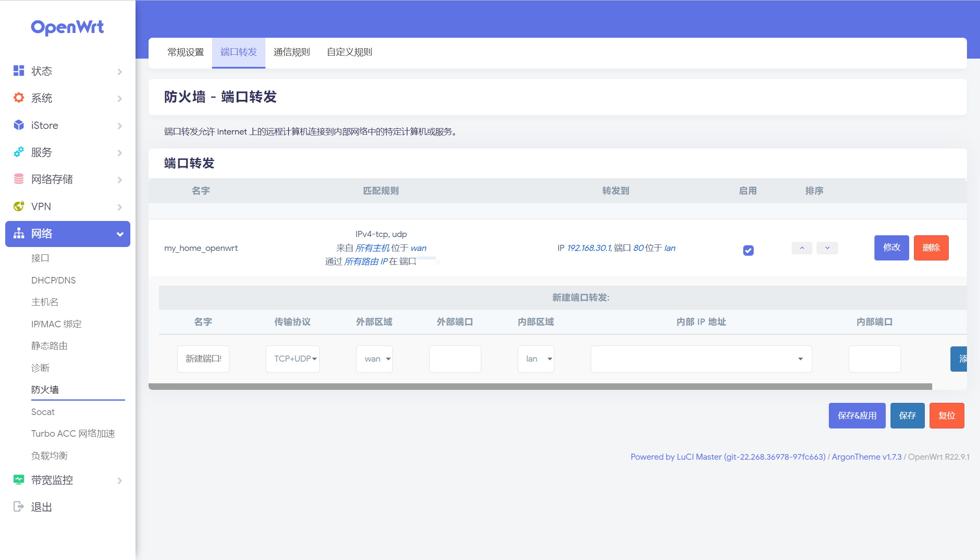
Task: Open the ArgonTheme v1.7.3 link
Action: (867, 457)
